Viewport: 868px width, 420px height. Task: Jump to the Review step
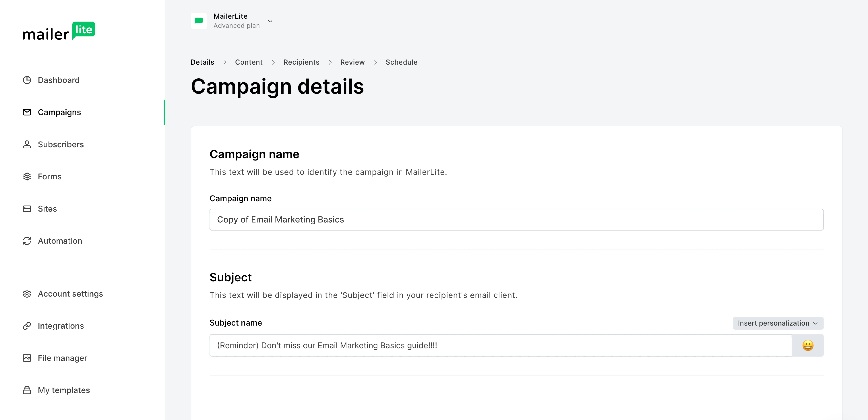[352, 62]
